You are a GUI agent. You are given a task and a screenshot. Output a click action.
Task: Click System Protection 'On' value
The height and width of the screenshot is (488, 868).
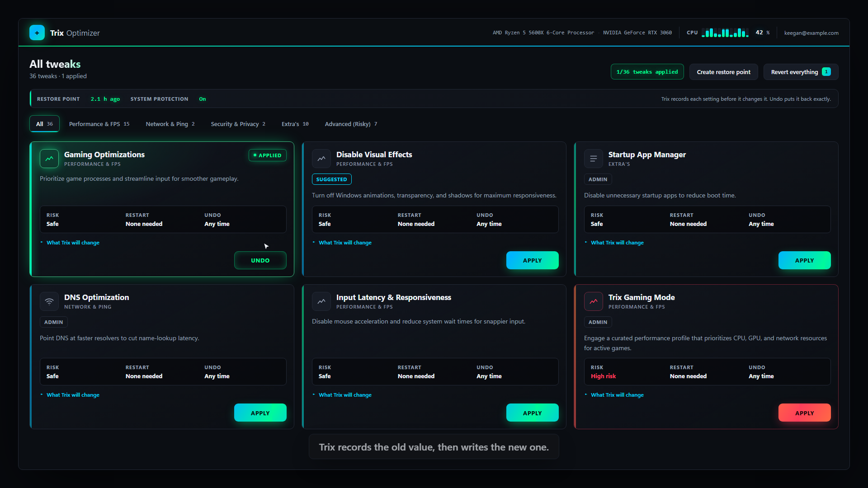pos(203,99)
